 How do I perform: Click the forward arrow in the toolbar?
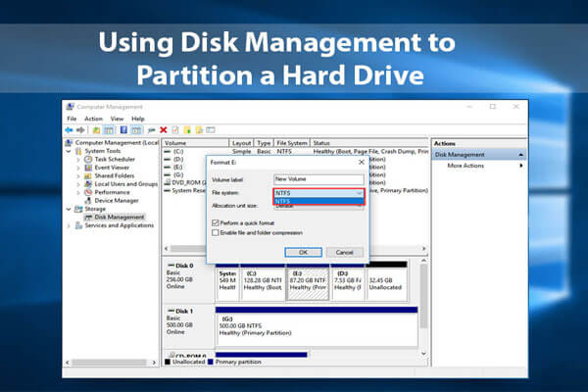click(80, 130)
